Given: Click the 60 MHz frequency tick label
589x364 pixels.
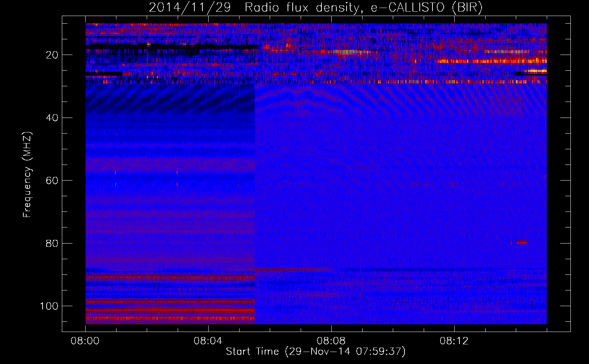Looking at the screenshot, I should pos(52,181).
